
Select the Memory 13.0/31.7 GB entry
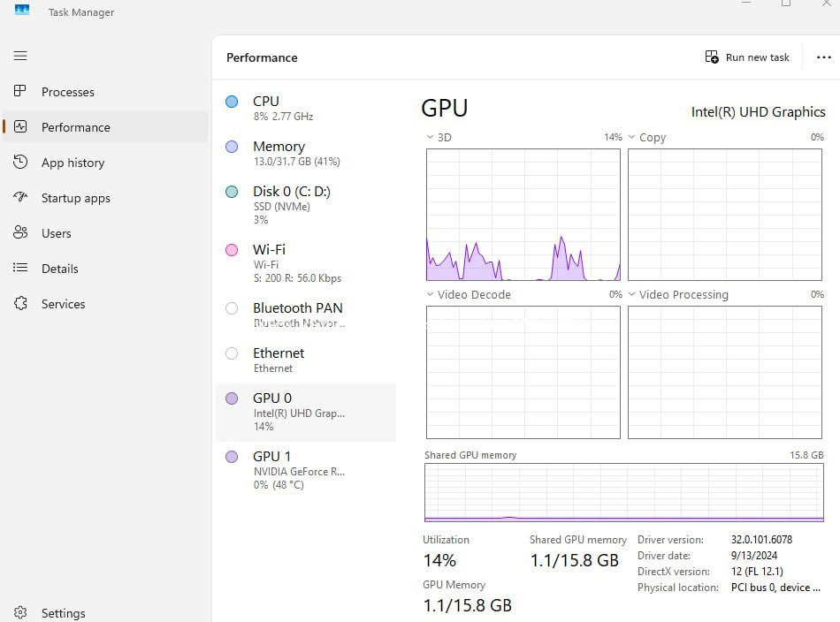306,153
